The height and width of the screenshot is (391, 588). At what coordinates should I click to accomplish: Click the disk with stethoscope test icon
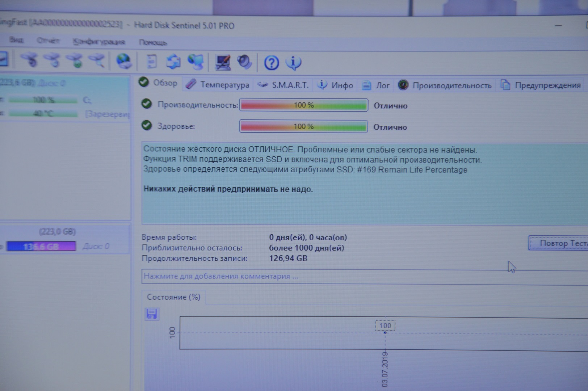[x=30, y=60]
